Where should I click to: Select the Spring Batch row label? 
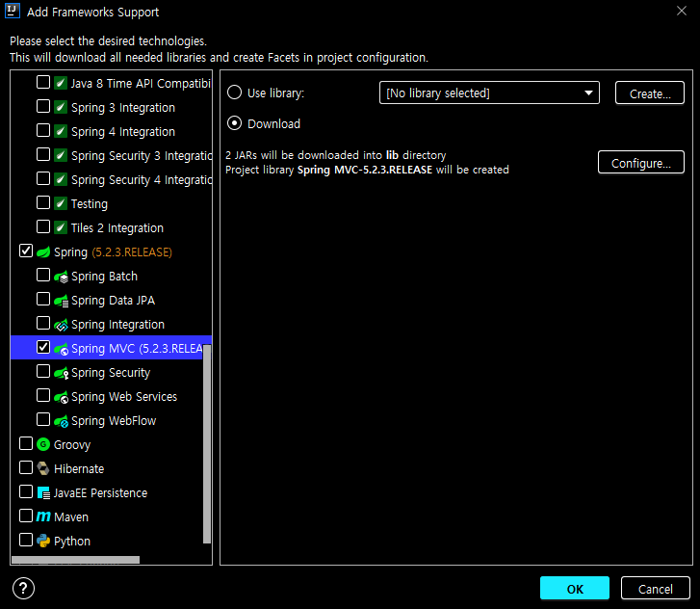click(104, 277)
